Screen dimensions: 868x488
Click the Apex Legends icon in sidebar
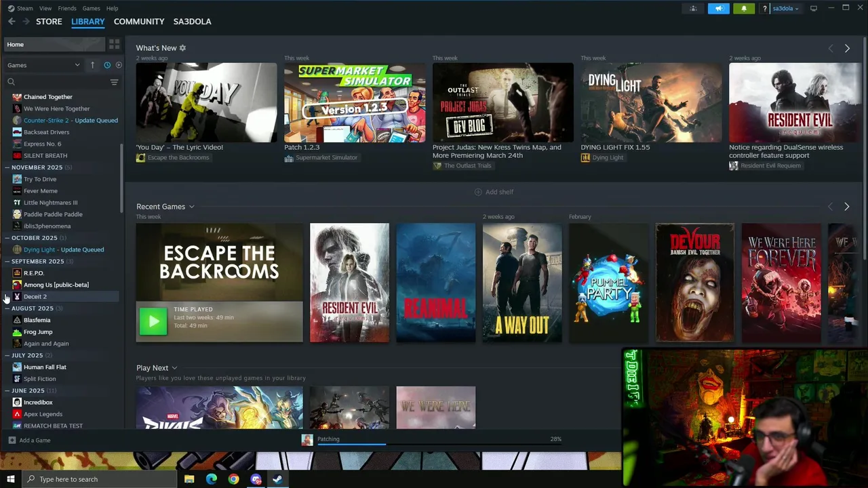[x=17, y=414]
